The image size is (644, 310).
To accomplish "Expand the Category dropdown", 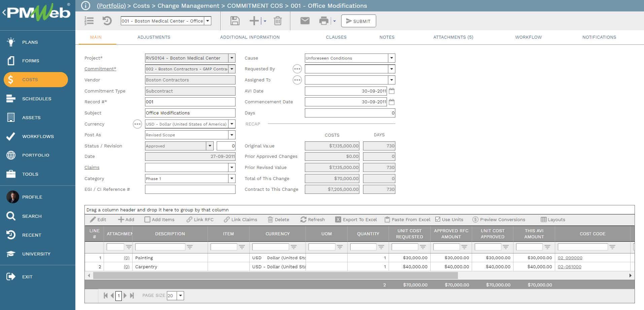I will click(x=232, y=178).
